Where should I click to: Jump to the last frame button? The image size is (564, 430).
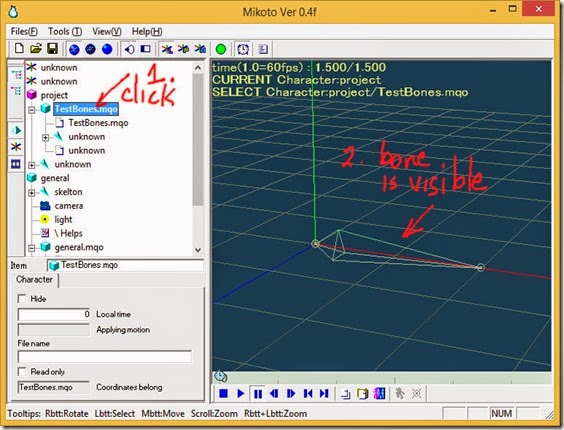tap(324, 394)
